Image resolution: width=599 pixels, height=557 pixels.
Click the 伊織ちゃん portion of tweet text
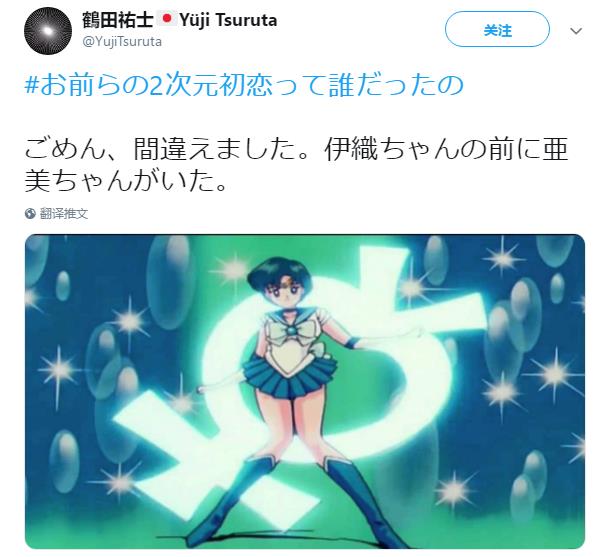click(390, 149)
